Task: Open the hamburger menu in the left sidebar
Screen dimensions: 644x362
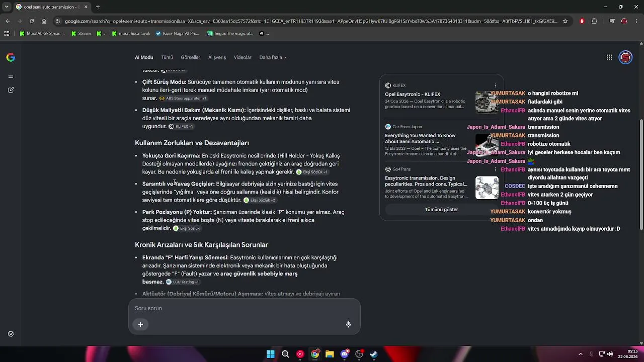Action: pyautogui.click(x=11, y=77)
